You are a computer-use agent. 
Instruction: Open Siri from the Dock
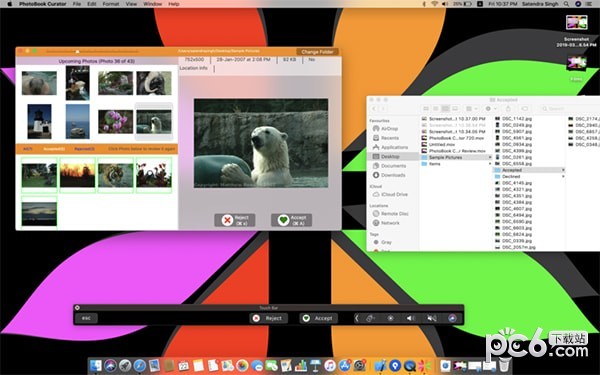111,366
